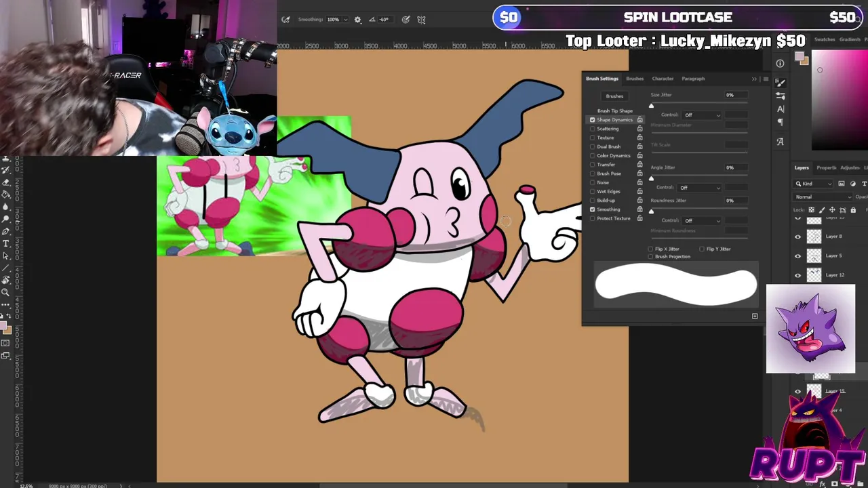Open the Brush Settings panel flyout menu
The height and width of the screenshot is (488, 868).
(x=766, y=79)
